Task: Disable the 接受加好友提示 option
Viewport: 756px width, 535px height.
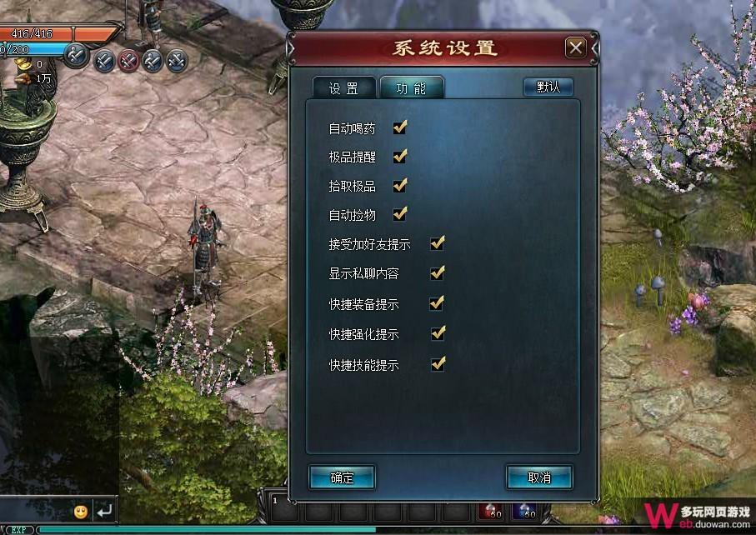Action: (438, 243)
